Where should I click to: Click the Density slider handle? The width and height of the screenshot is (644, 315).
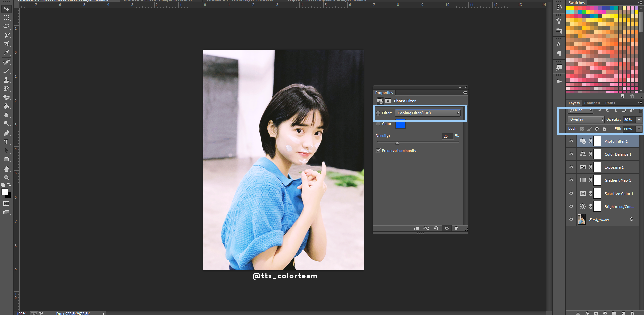point(397,143)
